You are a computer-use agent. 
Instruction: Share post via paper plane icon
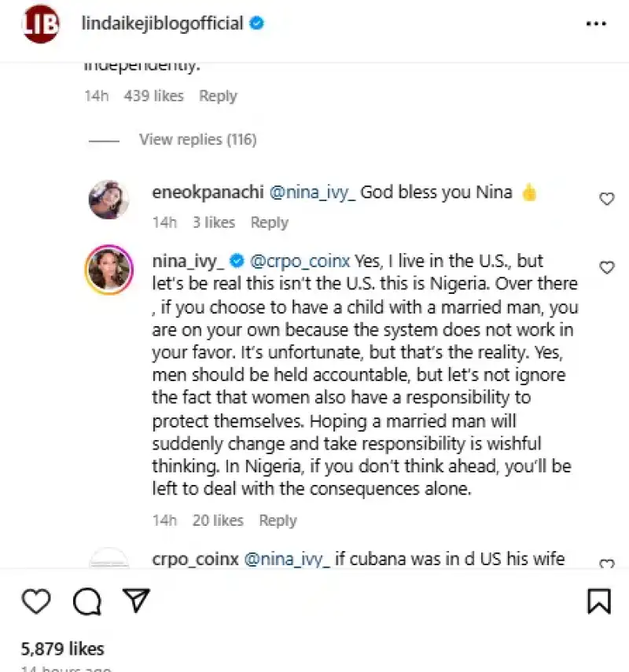(136, 600)
